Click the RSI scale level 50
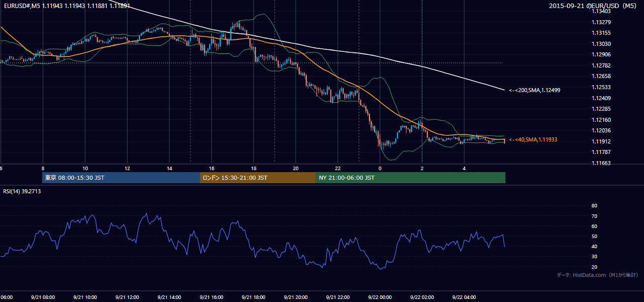Viewport: 644px width, 302px height. (594, 236)
